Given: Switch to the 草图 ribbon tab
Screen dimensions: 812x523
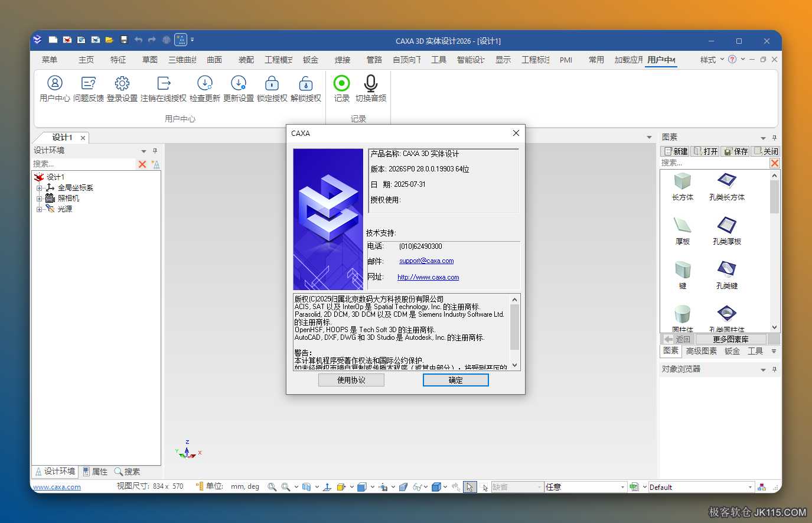Looking at the screenshot, I should coord(150,60).
